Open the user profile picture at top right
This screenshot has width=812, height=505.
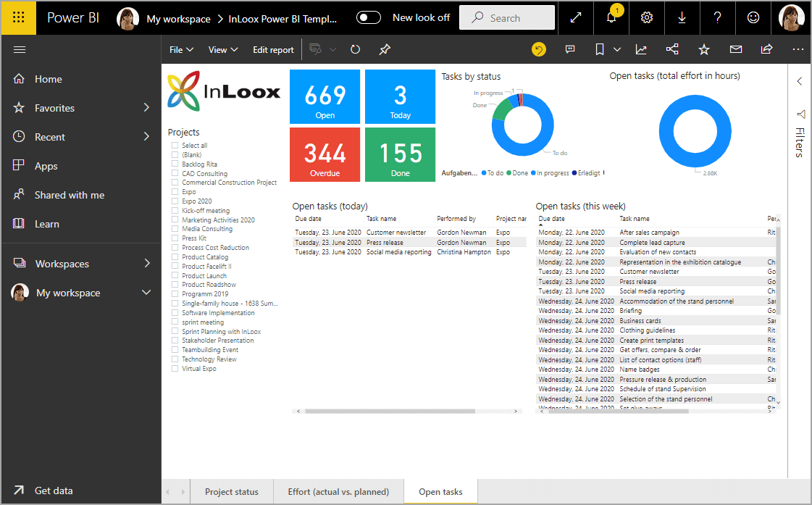pyautogui.click(x=791, y=18)
